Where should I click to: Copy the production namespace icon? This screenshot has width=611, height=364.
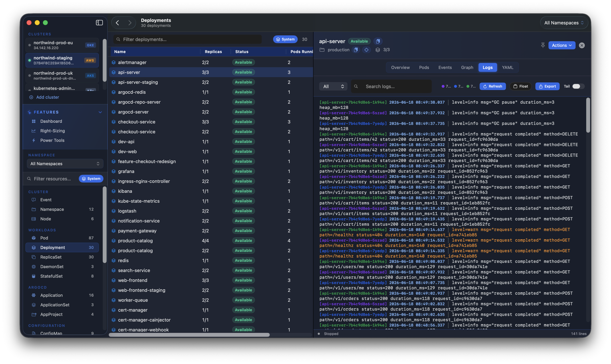356,50
